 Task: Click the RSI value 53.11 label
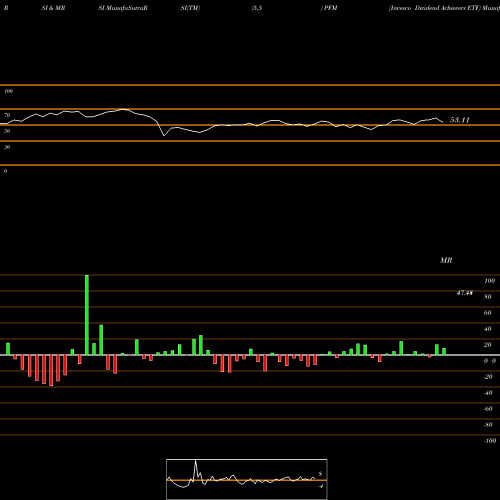tap(460, 120)
